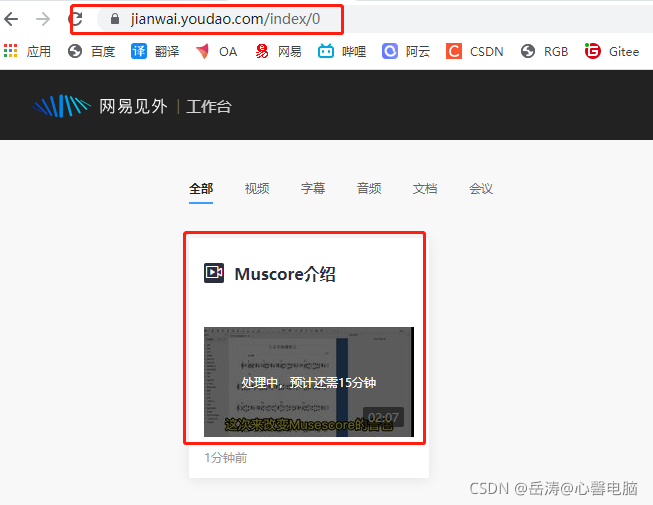653x505 pixels.
Task: Click the 工作台 header link
Action: pos(209,106)
